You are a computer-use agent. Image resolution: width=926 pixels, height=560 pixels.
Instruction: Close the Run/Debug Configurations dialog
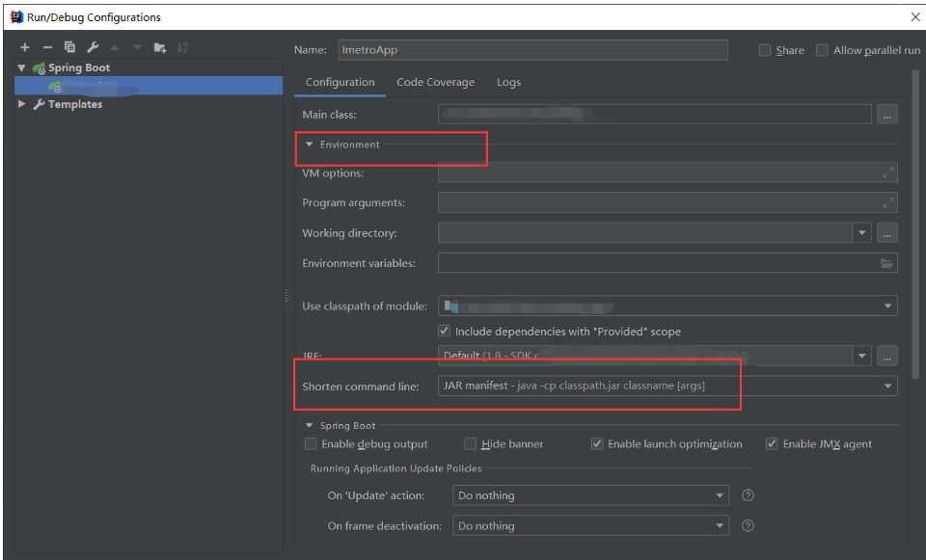click(x=914, y=17)
